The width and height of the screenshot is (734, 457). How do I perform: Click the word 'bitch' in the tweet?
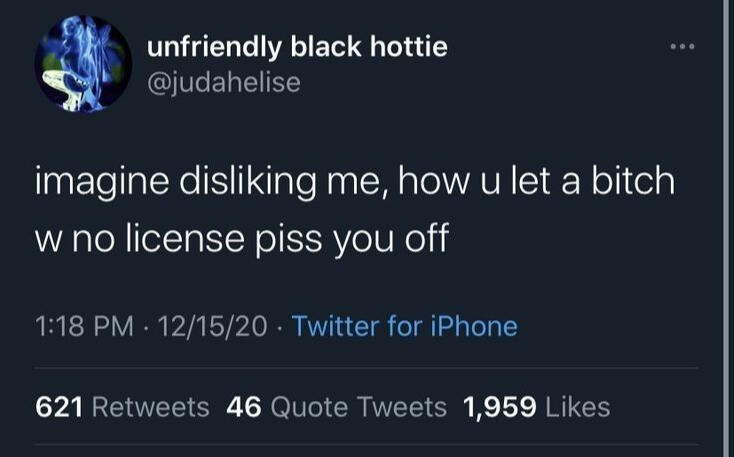coord(633,180)
